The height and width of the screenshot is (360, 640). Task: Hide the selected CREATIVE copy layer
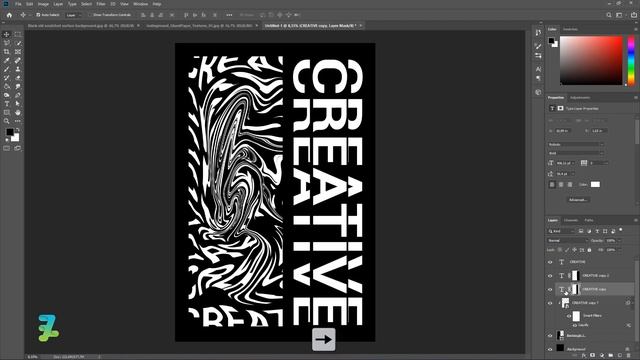click(550, 289)
